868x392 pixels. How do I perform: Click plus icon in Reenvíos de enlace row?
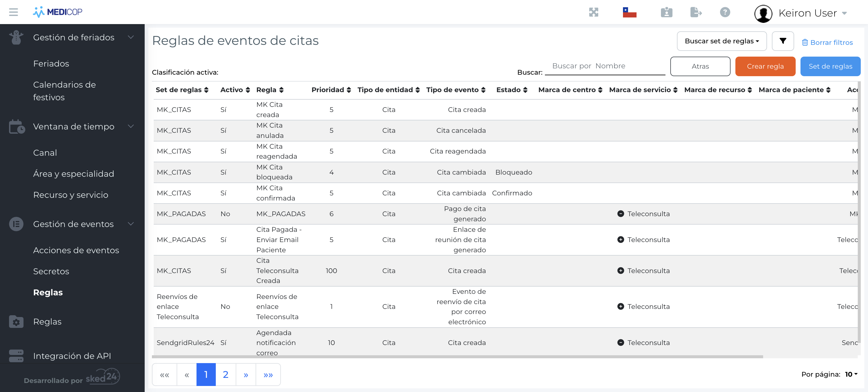tap(620, 306)
